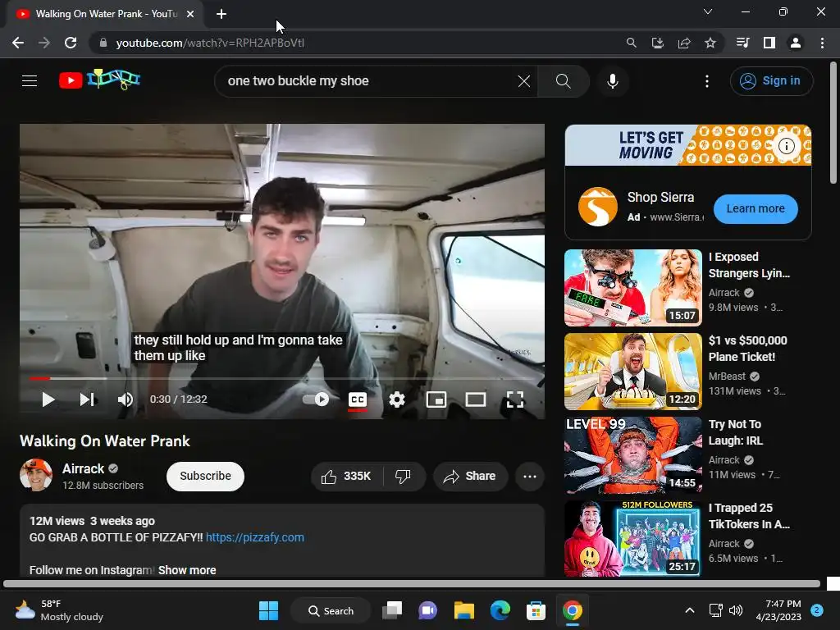Screen dimensions: 840x630
Task: Reload the page
Action: pos(71,43)
